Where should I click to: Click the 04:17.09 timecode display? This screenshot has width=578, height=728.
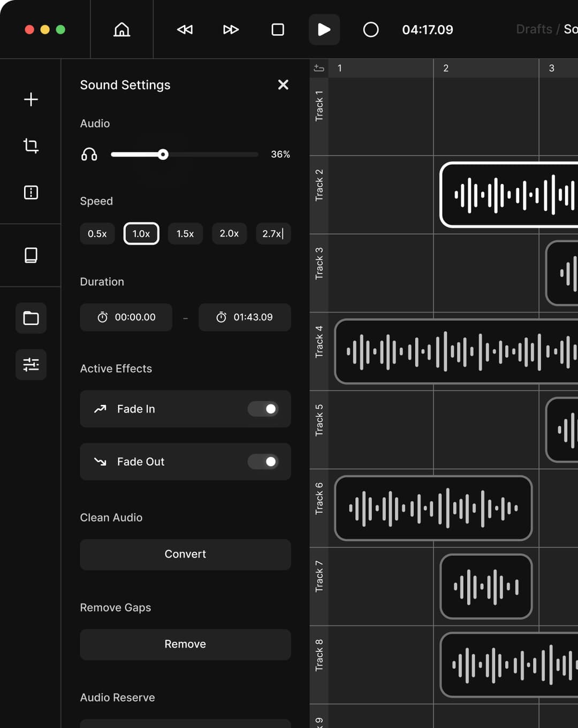(x=428, y=29)
